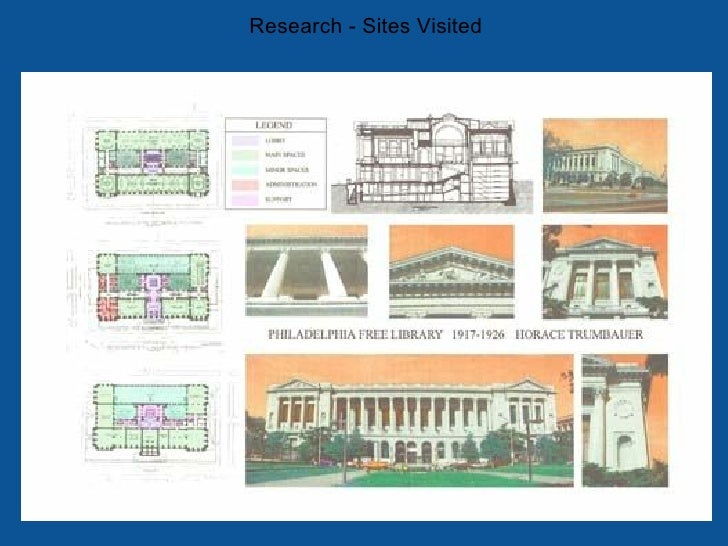Click the 'Administration' legend label

pyautogui.click(x=291, y=185)
